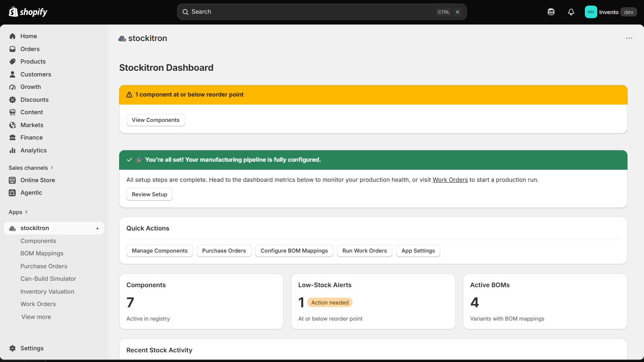Open the Can-Build Simulator page
The image size is (644, 362).
48,279
